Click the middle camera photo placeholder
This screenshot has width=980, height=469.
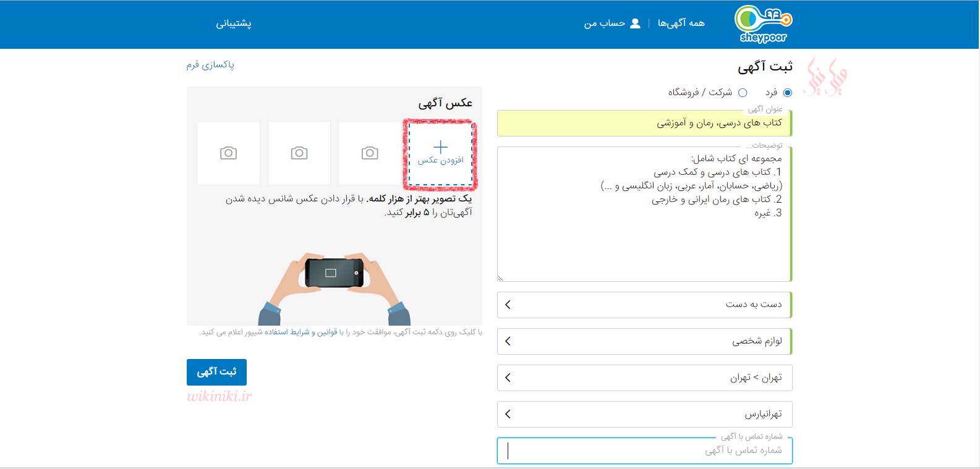299,153
